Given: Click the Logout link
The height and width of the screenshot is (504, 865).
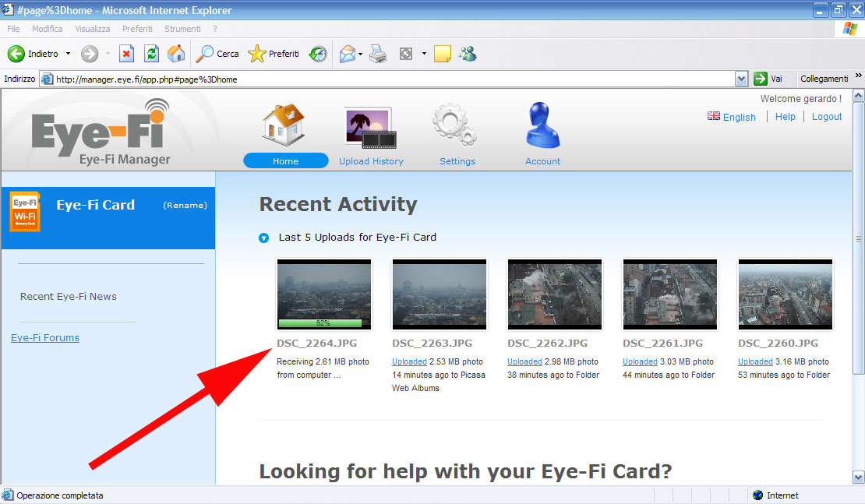Looking at the screenshot, I should [x=826, y=116].
